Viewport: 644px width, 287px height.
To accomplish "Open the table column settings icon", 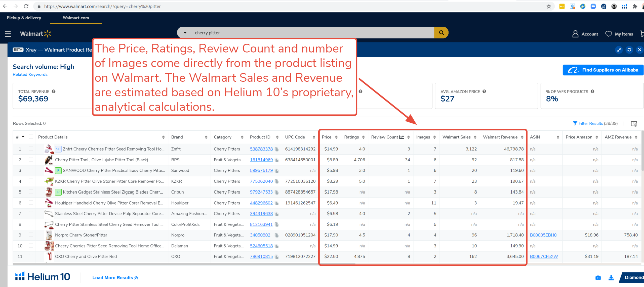I will click(x=634, y=124).
